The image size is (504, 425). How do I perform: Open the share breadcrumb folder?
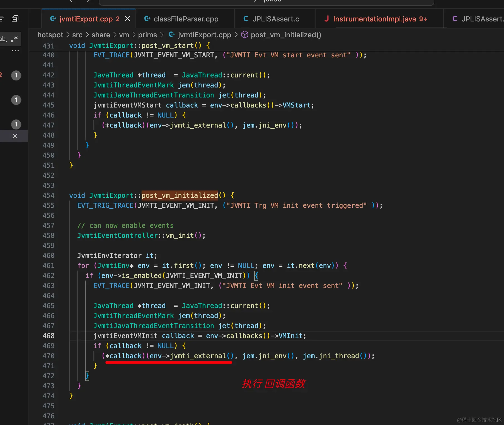tap(101, 35)
